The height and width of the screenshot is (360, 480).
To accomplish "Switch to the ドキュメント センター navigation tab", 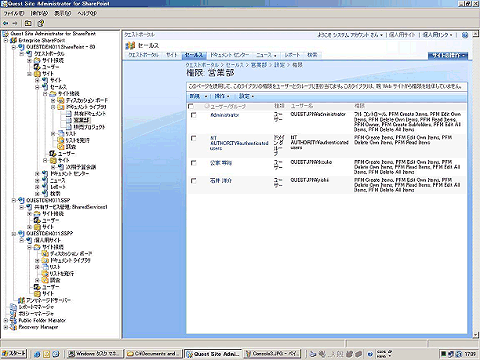I will click(x=229, y=55).
